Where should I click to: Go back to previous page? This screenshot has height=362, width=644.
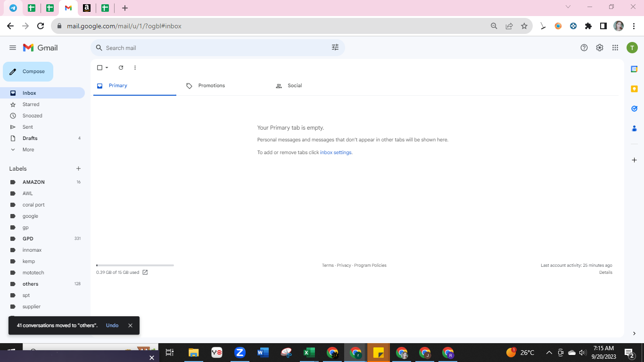point(10,26)
